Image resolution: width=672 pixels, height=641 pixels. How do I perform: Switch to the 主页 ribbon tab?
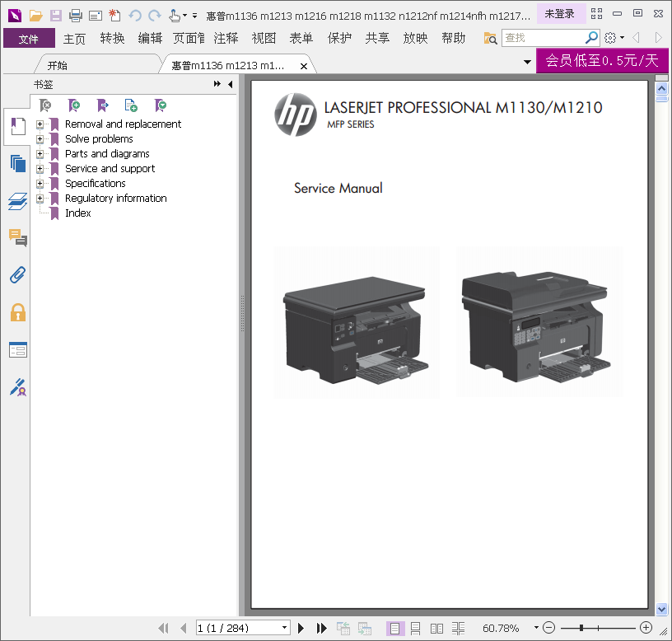tap(75, 39)
